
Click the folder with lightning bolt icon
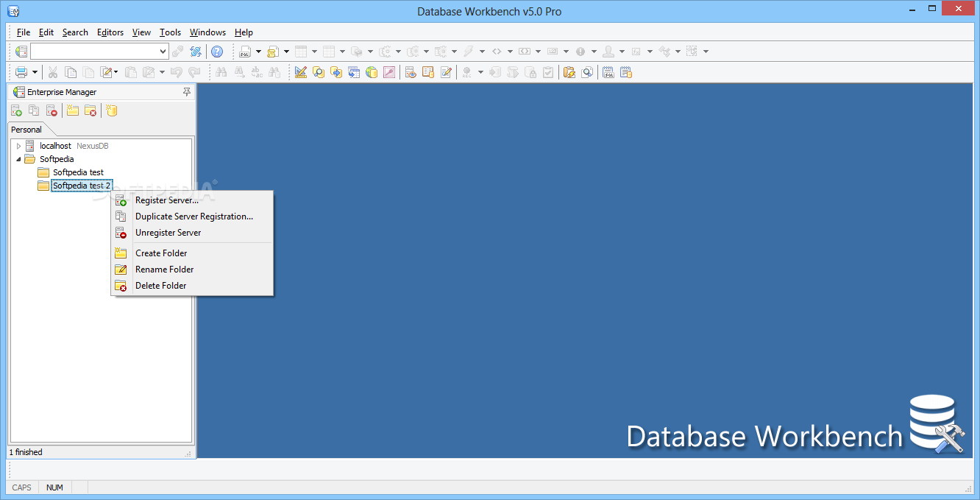[569, 72]
